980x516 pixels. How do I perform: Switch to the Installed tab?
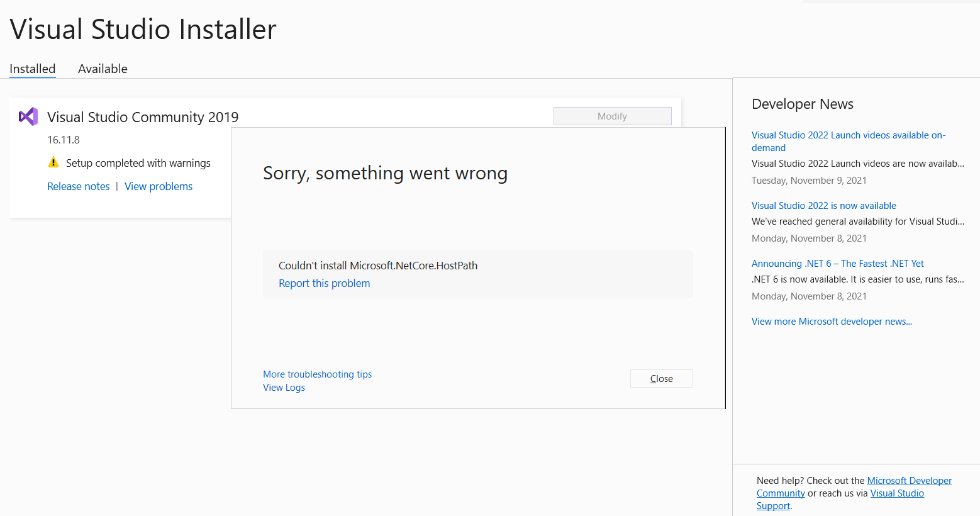coord(33,69)
